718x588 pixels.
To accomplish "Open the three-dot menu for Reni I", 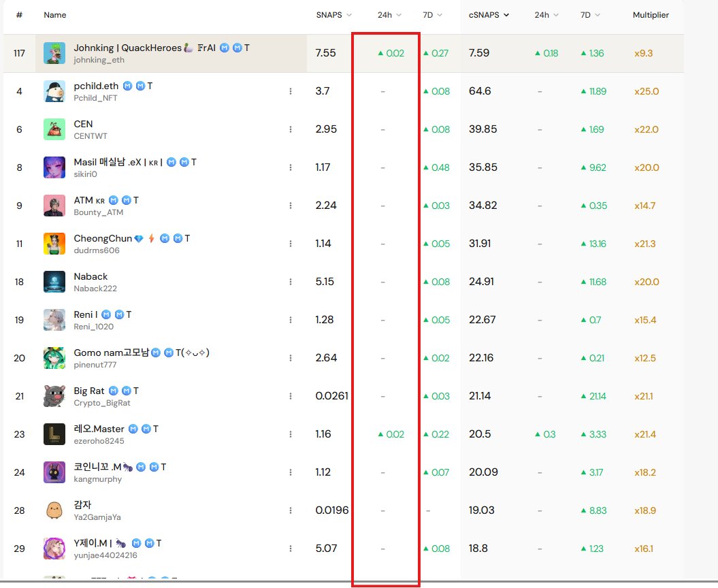I will pyautogui.click(x=291, y=320).
